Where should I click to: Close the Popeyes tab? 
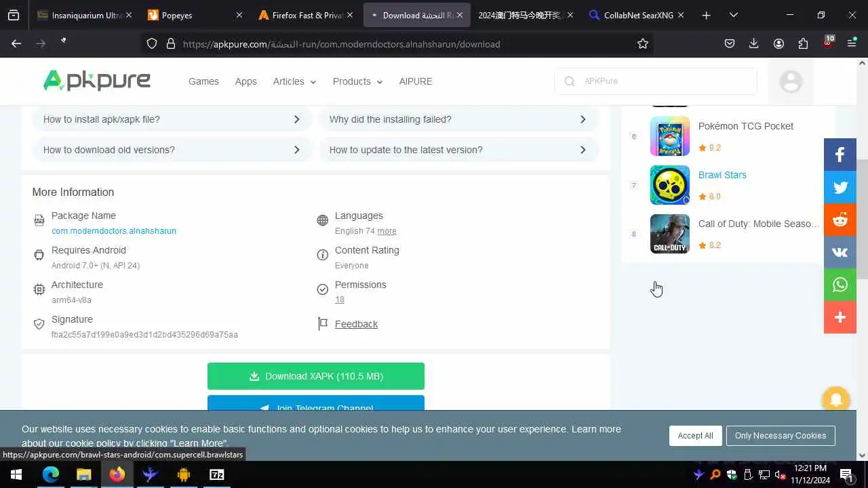coord(239,15)
